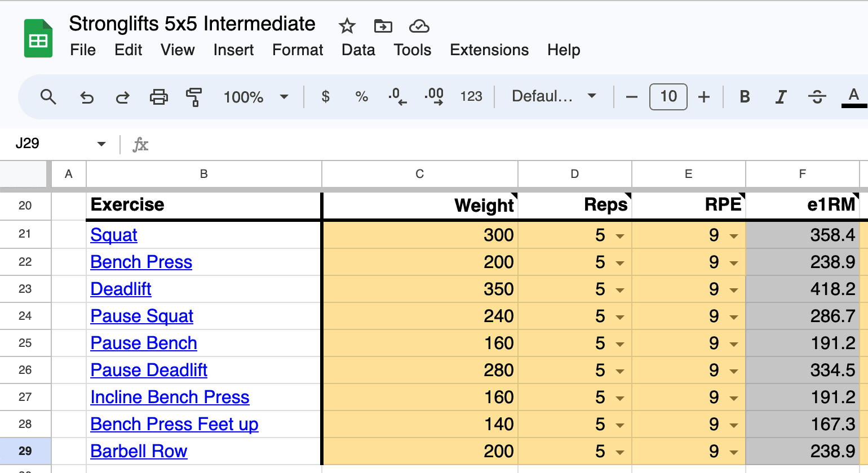Open the File menu
Viewport: 868px width, 473px height.
pyautogui.click(x=83, y=50)
